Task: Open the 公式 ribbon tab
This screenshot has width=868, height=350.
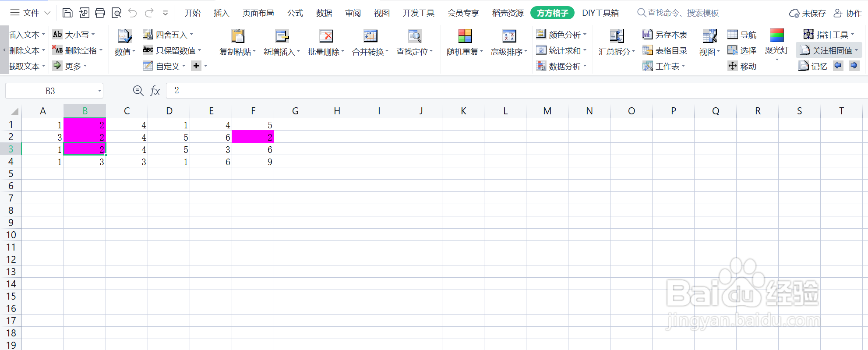Action: (x=295, y=13)
